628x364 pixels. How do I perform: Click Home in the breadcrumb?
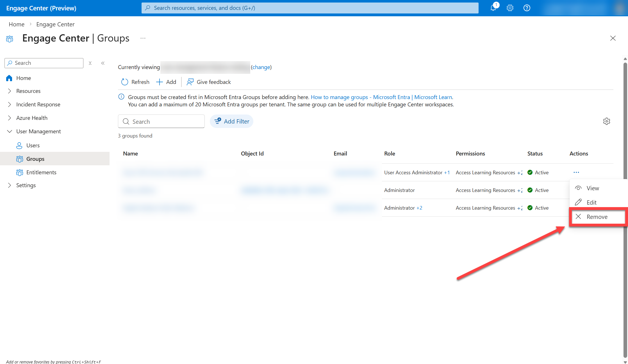(x=17, y=24)
